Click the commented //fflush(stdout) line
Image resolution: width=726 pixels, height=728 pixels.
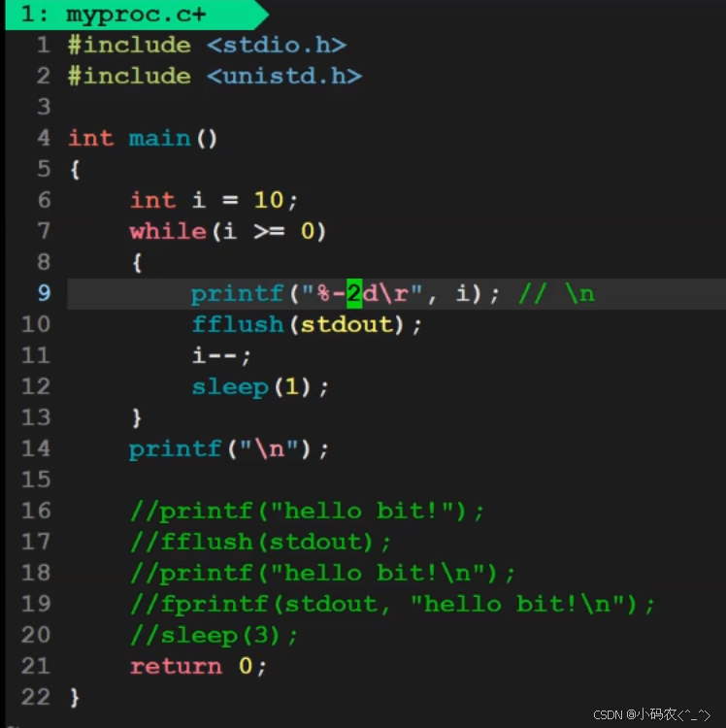(x=260, y=543)
